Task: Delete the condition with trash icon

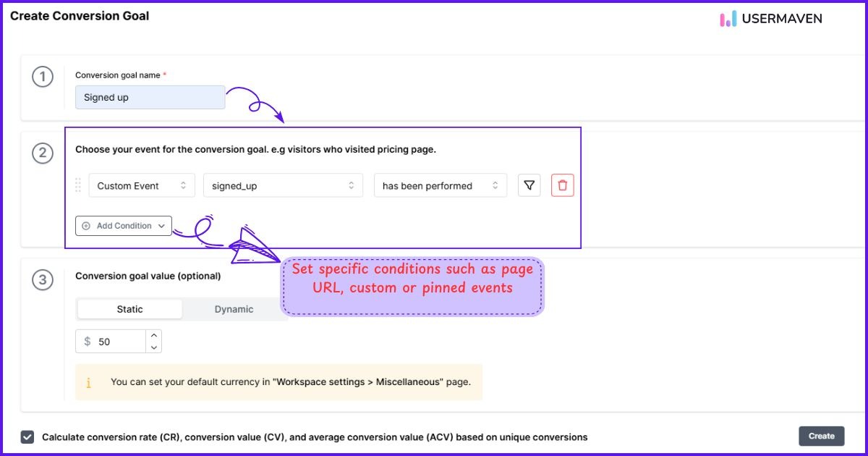Action: (x=562, y=185)
